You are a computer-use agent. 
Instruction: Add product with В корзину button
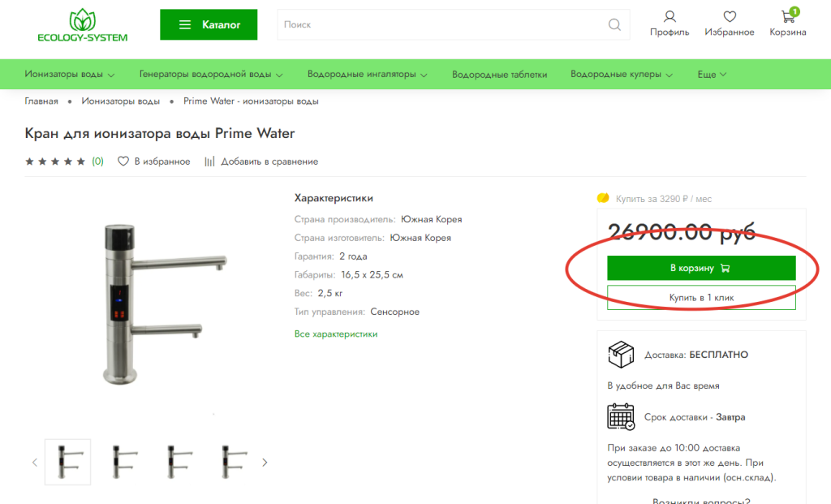(x=701, y=268)
